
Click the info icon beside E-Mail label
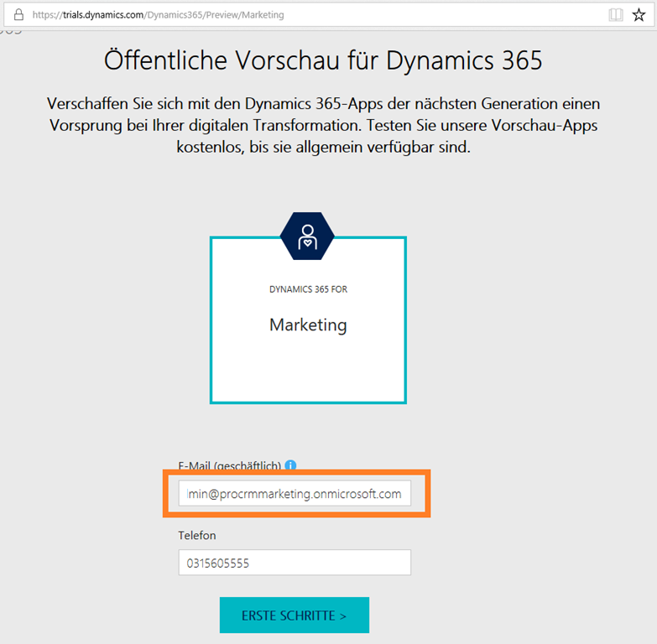point(290,465)
